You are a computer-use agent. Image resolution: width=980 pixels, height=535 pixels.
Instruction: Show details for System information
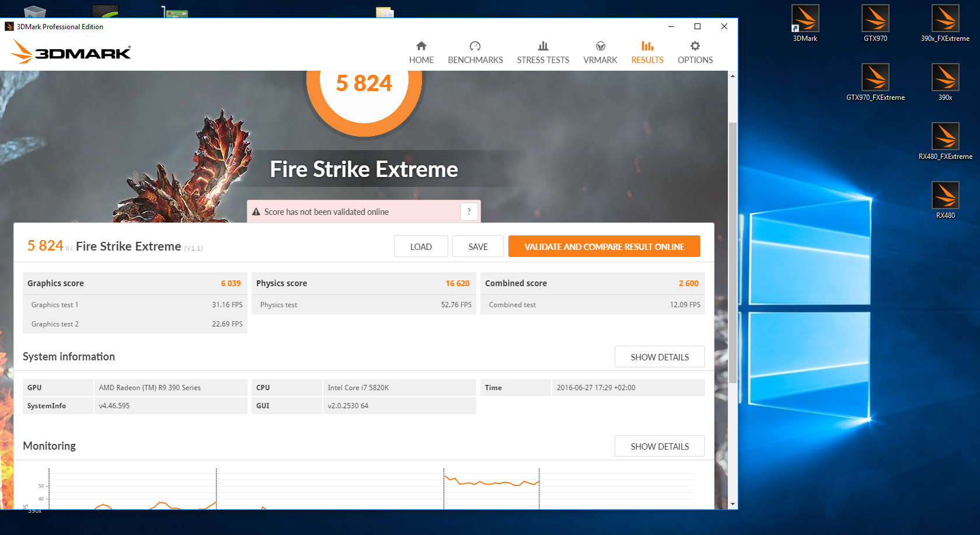[660, 357]
